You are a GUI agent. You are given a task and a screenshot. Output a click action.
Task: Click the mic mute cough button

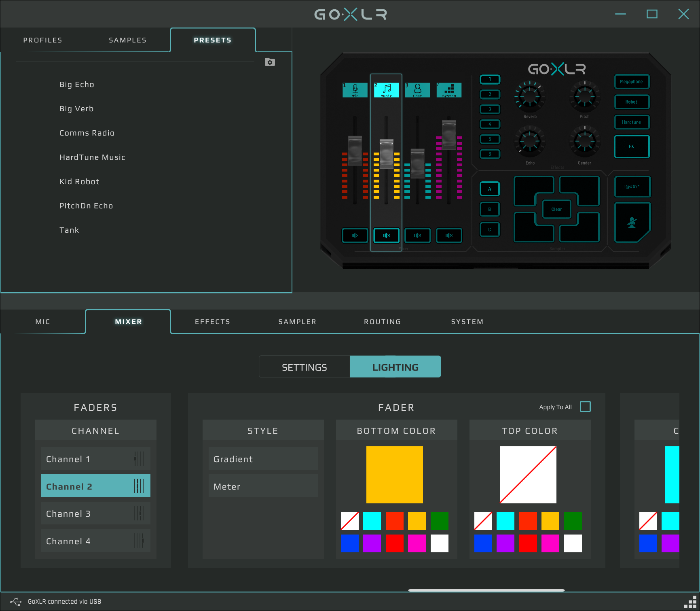tap(632, 222)
